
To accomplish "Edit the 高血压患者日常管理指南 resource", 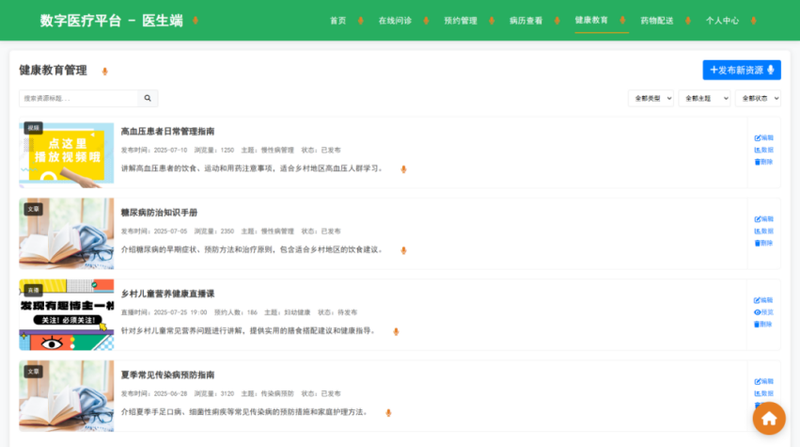I will pos(764,138).
